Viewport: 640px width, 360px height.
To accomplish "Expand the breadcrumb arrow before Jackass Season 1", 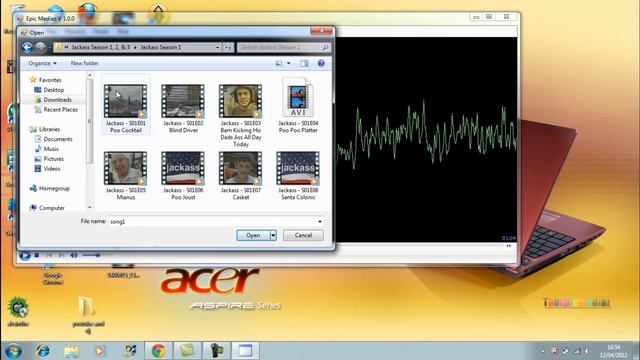I will (135, 48).
